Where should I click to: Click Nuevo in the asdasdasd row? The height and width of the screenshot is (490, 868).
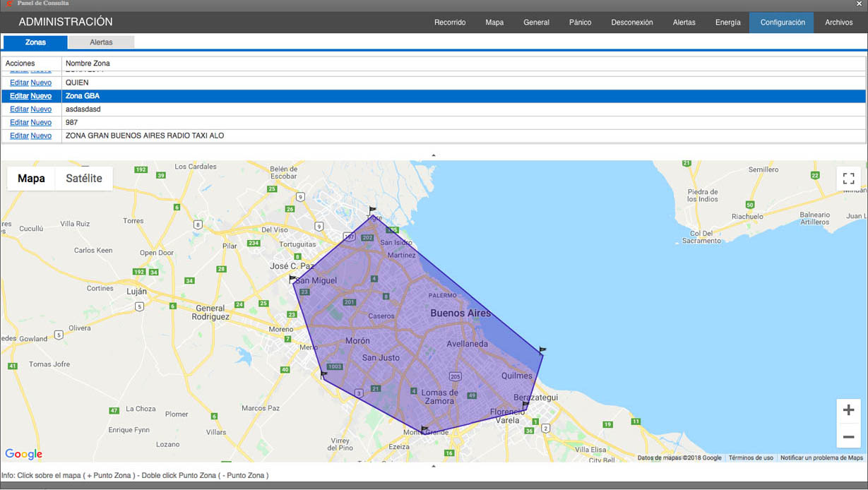point(41,109)
